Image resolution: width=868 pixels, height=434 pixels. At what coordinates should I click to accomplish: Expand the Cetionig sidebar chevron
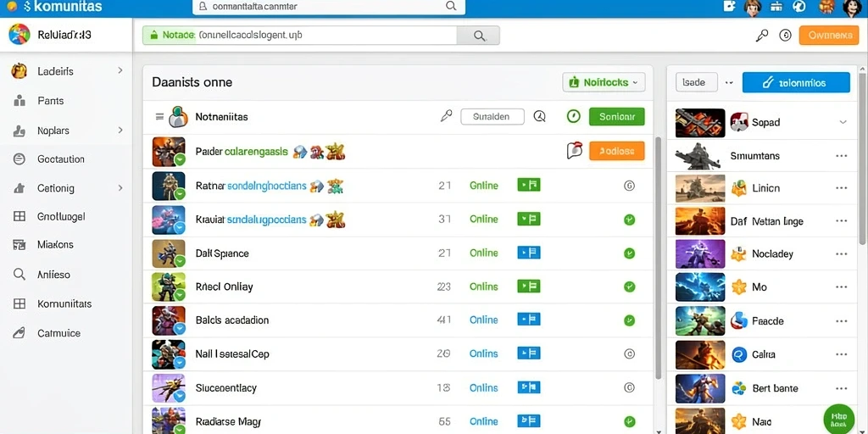tap(120, 188)
